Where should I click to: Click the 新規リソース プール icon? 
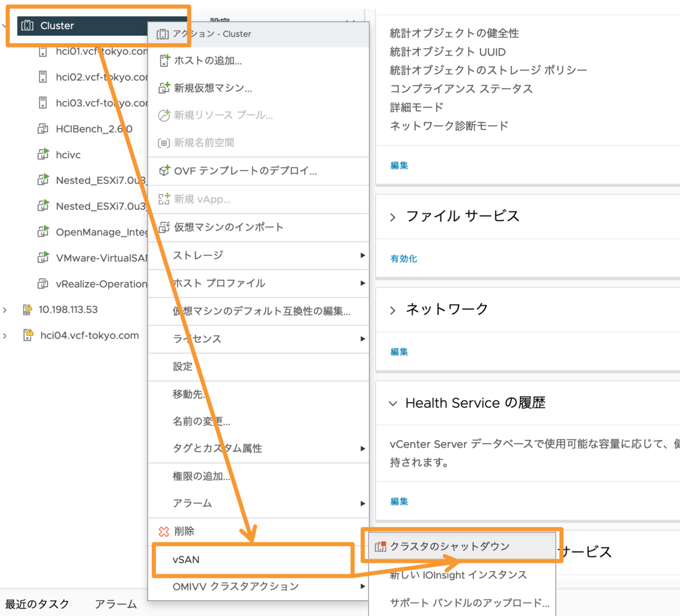click(164, 115)
